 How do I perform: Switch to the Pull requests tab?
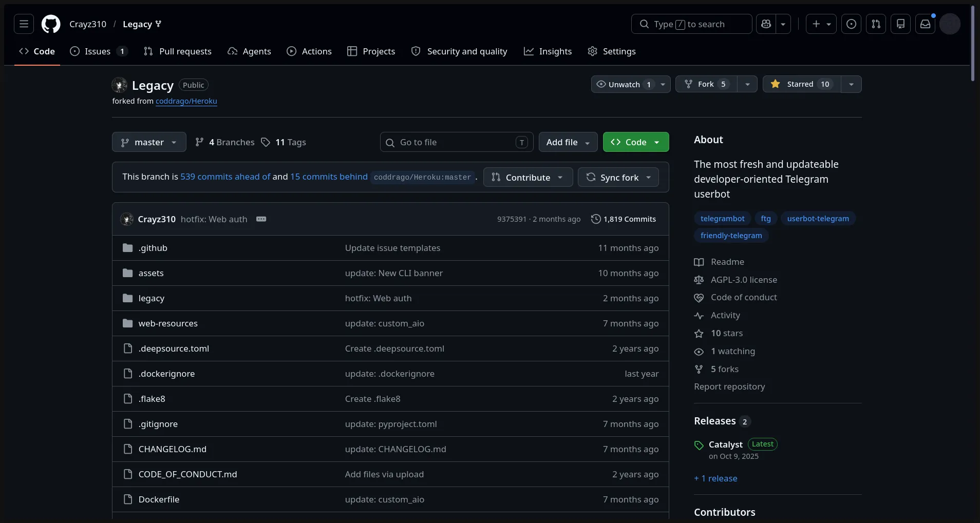pos(178,51)
